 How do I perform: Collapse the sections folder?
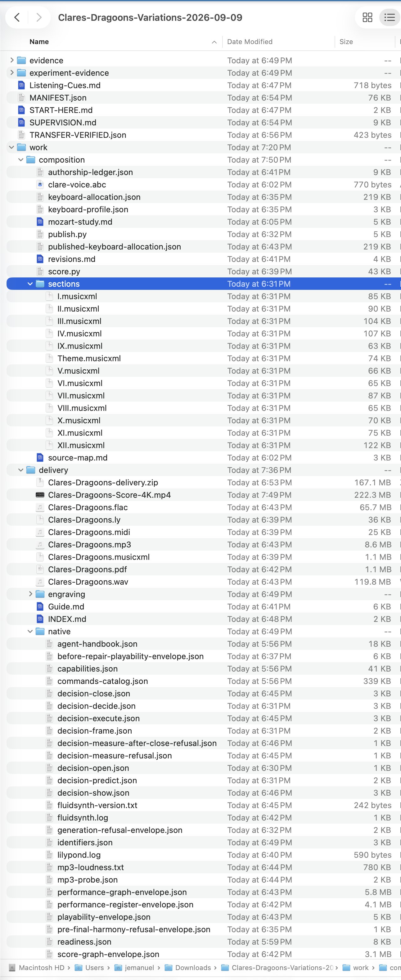pos(30,284)
